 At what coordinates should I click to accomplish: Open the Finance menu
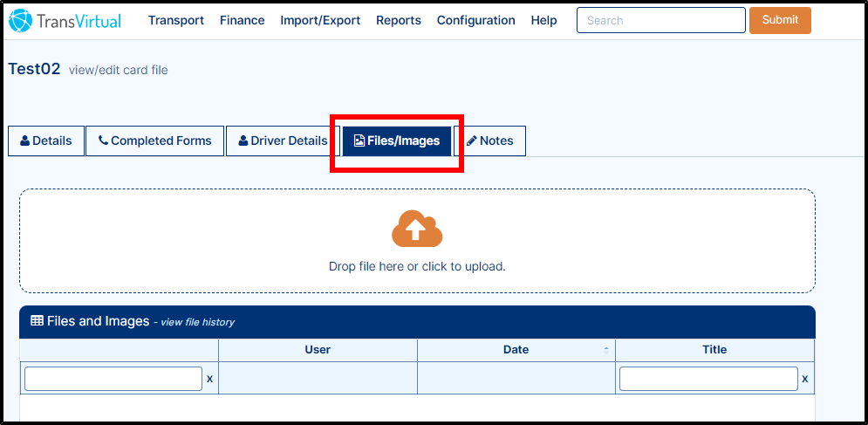pos(242,20)
